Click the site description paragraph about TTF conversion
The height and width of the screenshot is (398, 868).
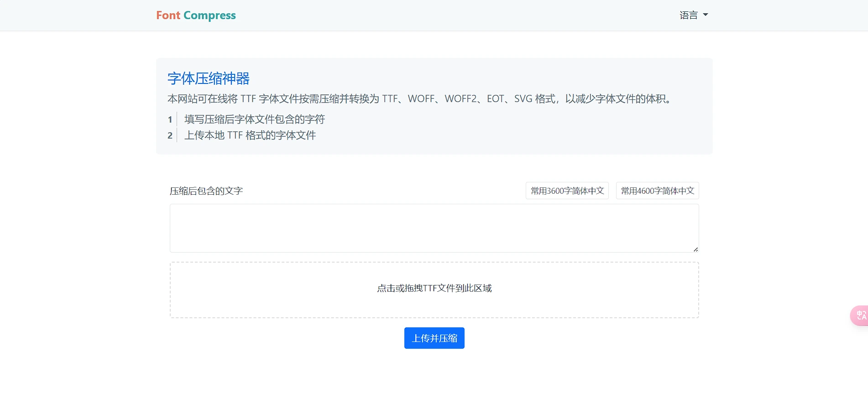420,99
